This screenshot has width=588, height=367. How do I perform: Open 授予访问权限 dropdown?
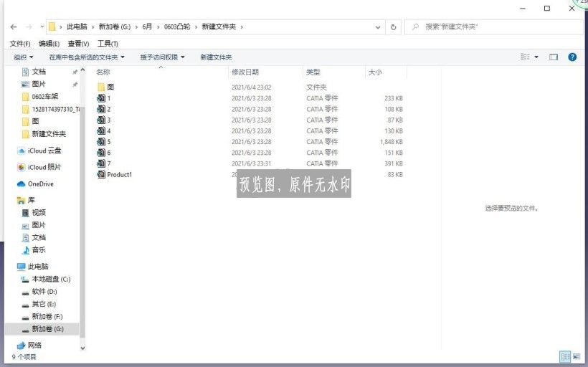click(162, 57)
